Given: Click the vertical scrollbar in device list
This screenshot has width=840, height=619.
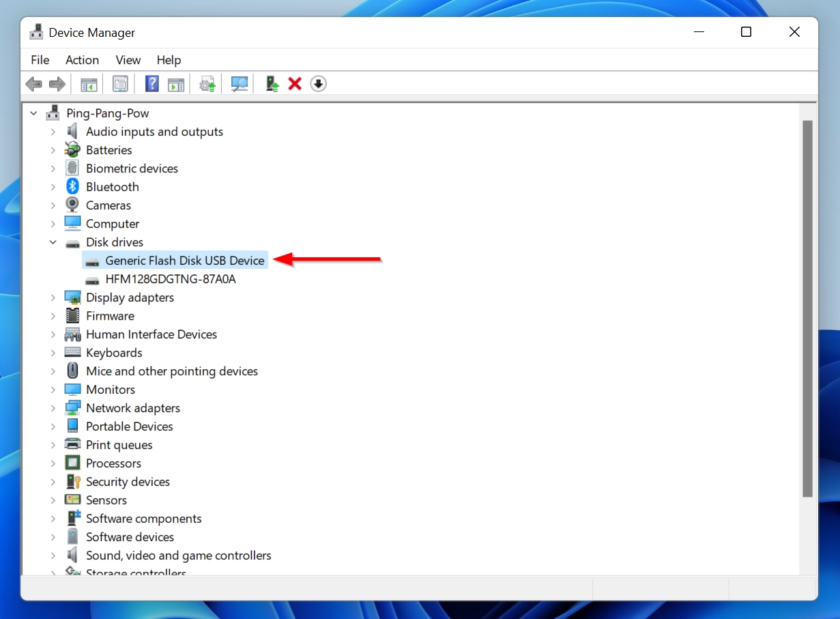Looking at the screenshot, I should pos(807,307).
